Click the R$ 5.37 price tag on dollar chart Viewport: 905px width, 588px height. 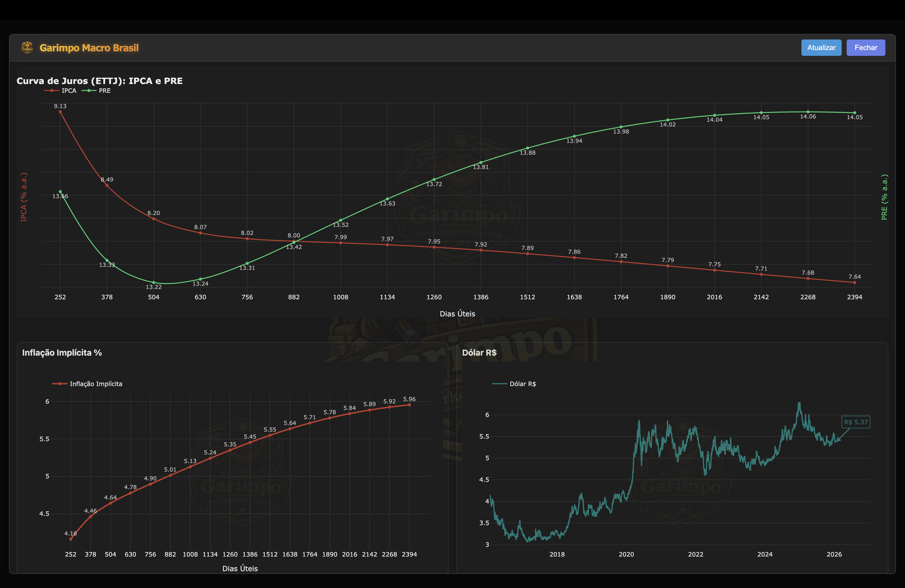point(855,422)
